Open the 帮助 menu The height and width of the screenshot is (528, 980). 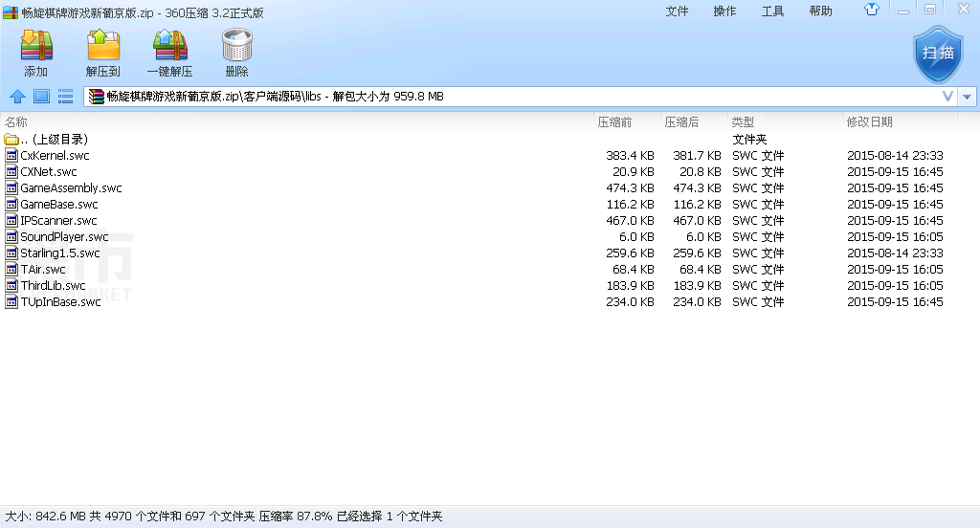[x=820, y=11]
